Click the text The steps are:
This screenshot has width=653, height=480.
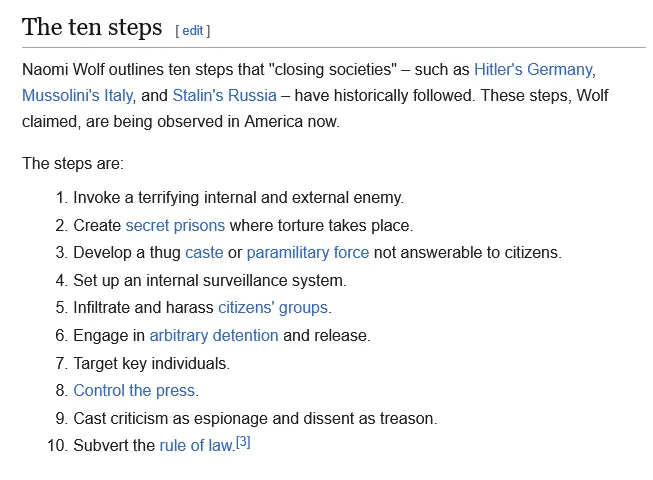pos(73,163)
